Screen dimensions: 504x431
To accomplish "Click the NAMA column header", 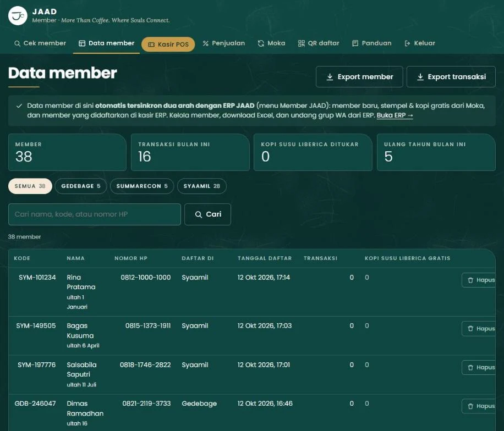I will tap(76, 258).
